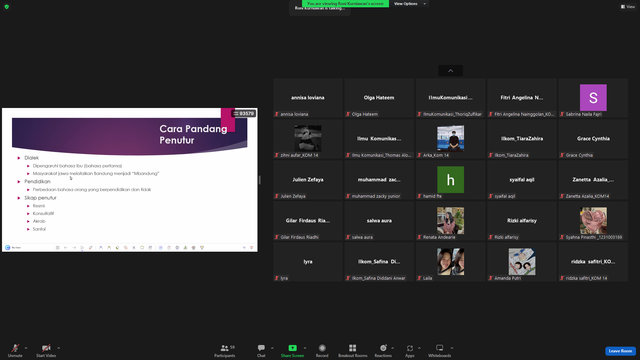Collapse the participant gallery with up chevron
The height and width of the screenshot is (360, 640).
tap(451, 71)
